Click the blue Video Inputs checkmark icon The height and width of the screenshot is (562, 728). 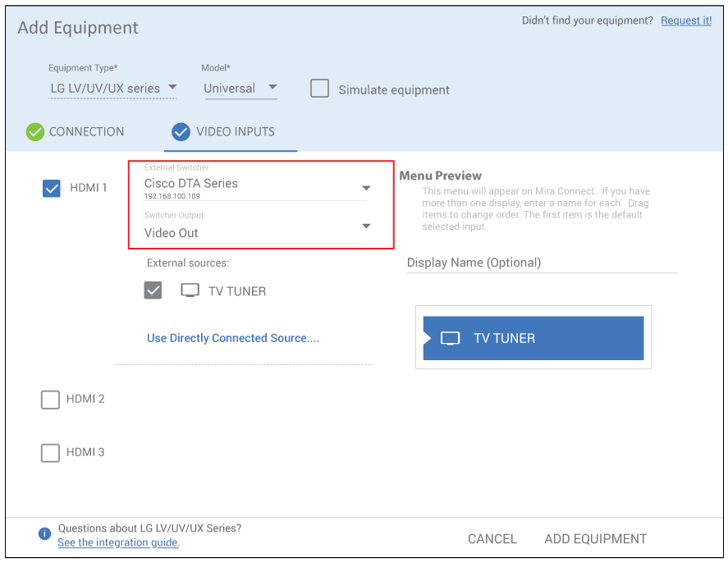(x=181, y=132)
